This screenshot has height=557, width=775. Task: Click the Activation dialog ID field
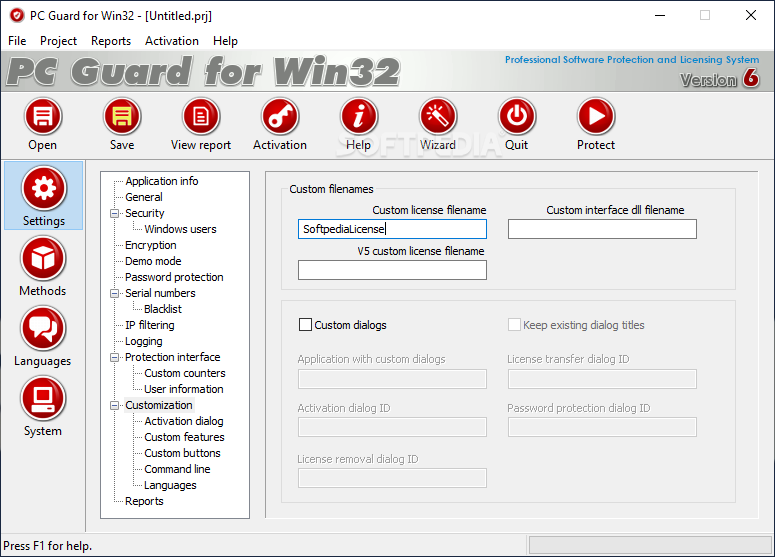[x=392, y=428]
